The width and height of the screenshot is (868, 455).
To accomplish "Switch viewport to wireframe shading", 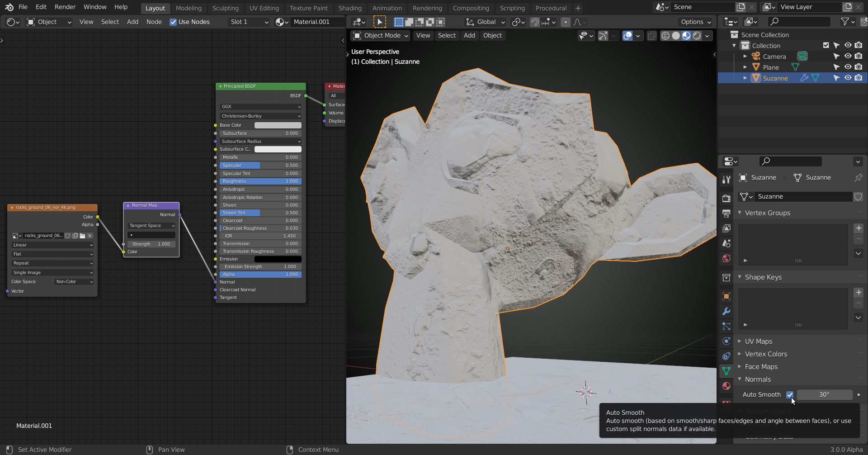I will 665,36.
